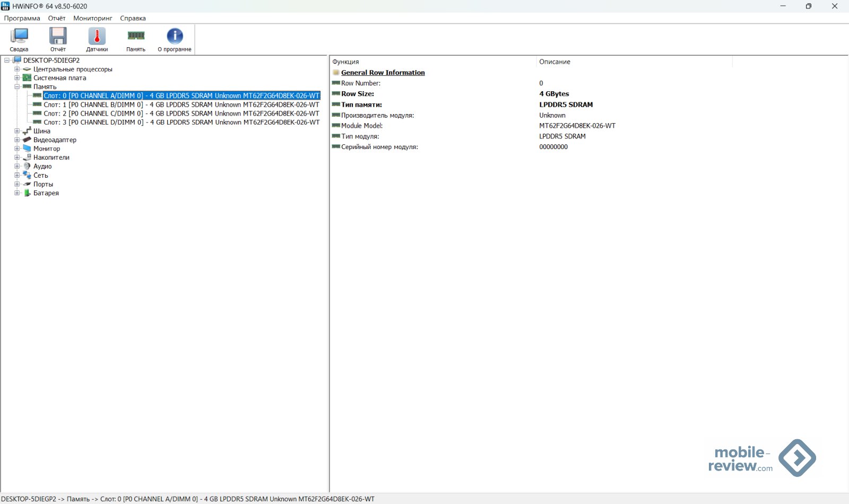The width and height of the screenshot is (849, 504).
Task: Click the serial number value 00000000
Action: click(x=553, y=147)
